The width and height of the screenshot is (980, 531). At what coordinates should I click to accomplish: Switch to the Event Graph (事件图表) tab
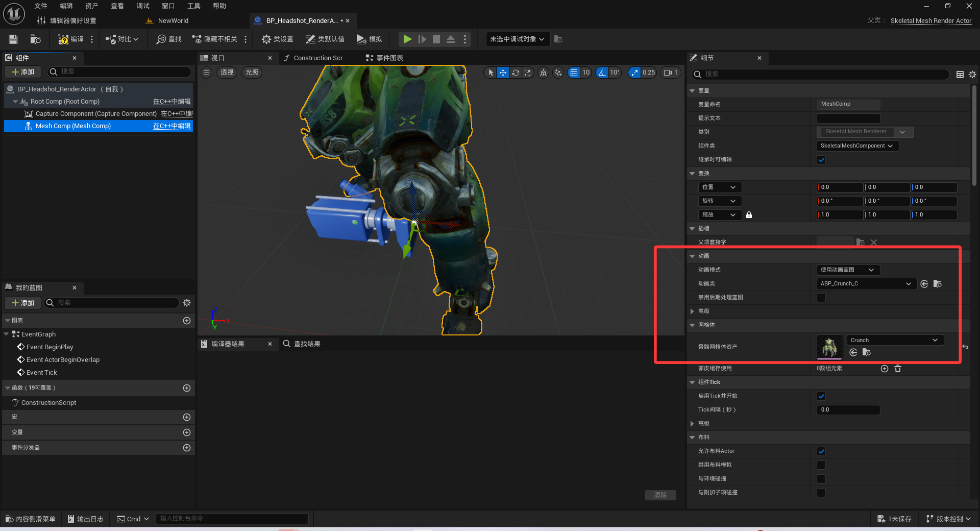[384, 58]
